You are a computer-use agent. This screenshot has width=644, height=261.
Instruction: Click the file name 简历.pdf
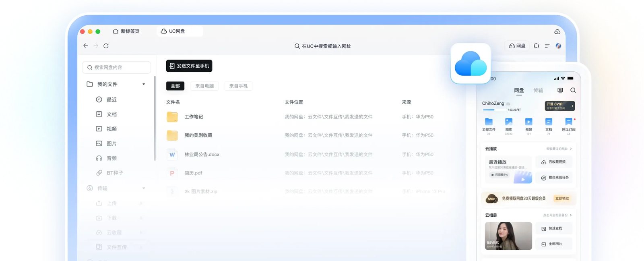tap(193, 173)
